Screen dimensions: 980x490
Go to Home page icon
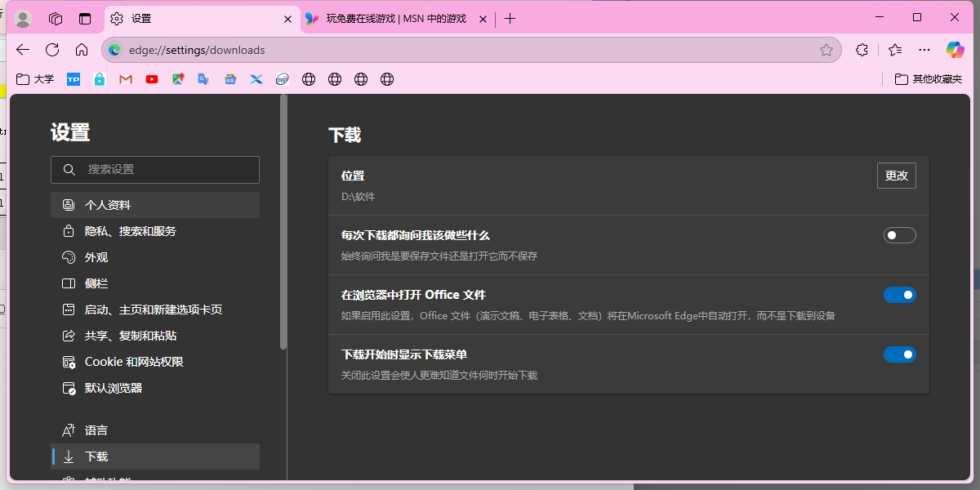[82, 50]
